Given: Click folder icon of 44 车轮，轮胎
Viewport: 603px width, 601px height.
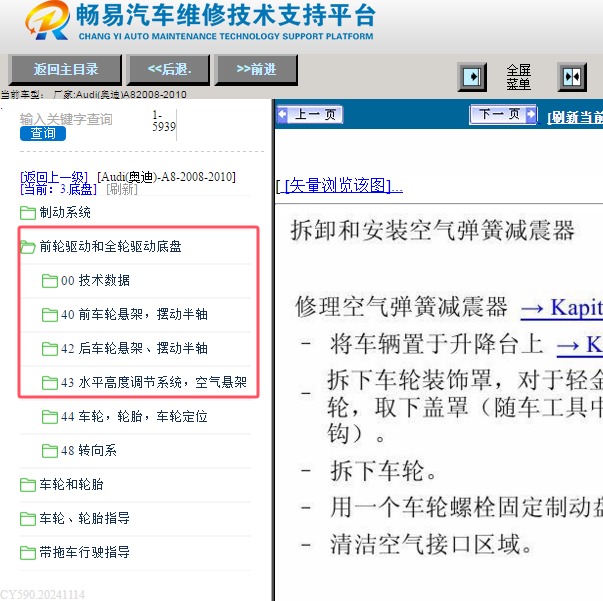Looking at the screenshot, I should click(50, 416).
